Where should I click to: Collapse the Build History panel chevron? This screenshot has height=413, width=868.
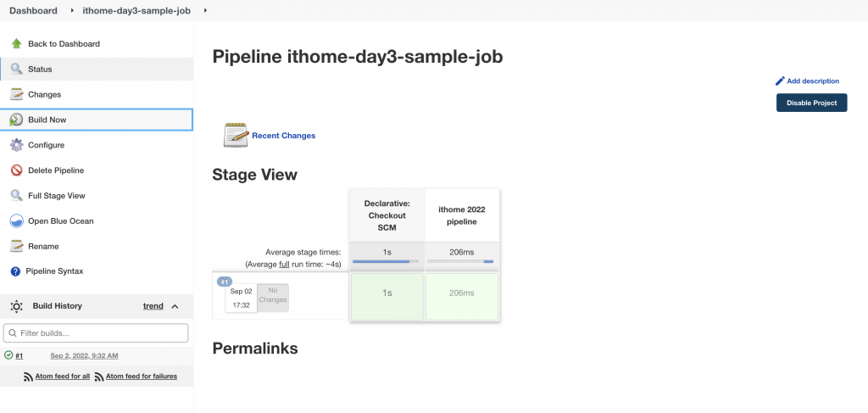175,306
